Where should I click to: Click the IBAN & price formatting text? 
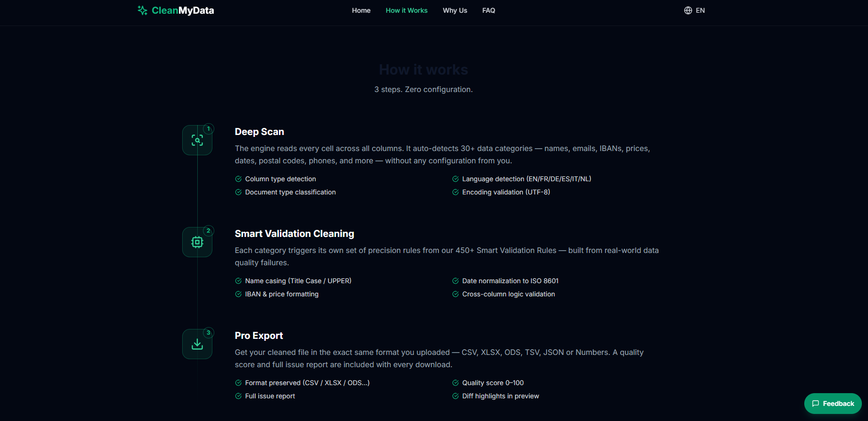pyautogui.click(x=282, y=294)
